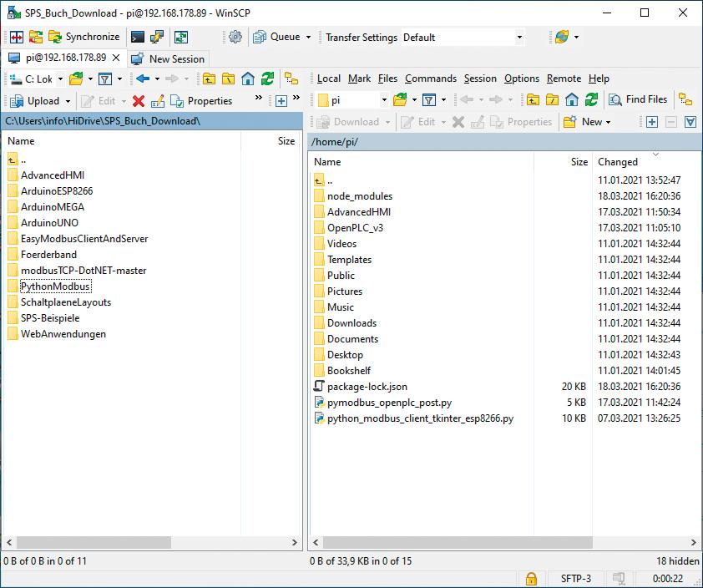Click remote panel open directory icon
This screenshot has width=703, height=588.
tap(399, 99)
